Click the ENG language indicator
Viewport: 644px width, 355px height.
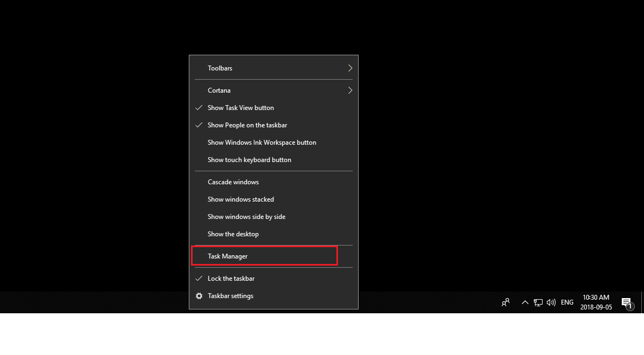pyautogui.click(x=567, y=302)
